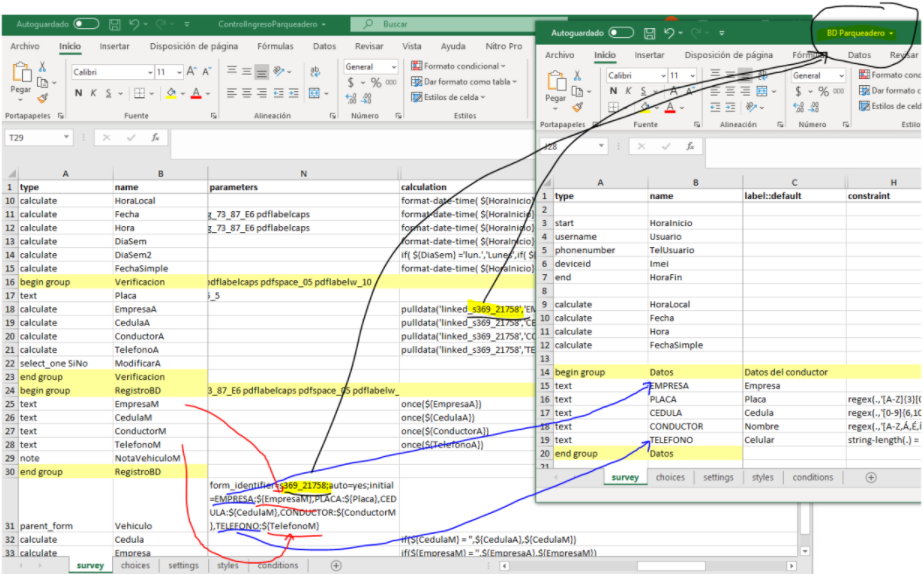923x574 pixels.
Task: Open Archivo tab in left window
Action: pos(25,46)
